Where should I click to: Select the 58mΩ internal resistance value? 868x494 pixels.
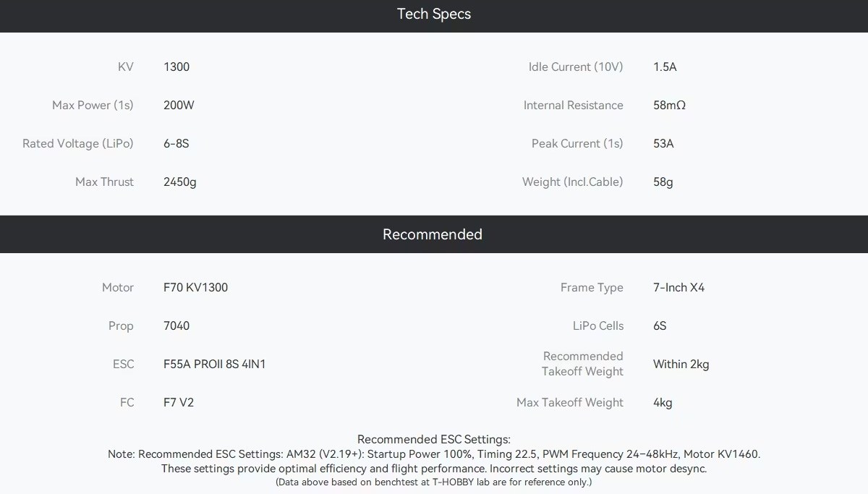pos(669,105)
